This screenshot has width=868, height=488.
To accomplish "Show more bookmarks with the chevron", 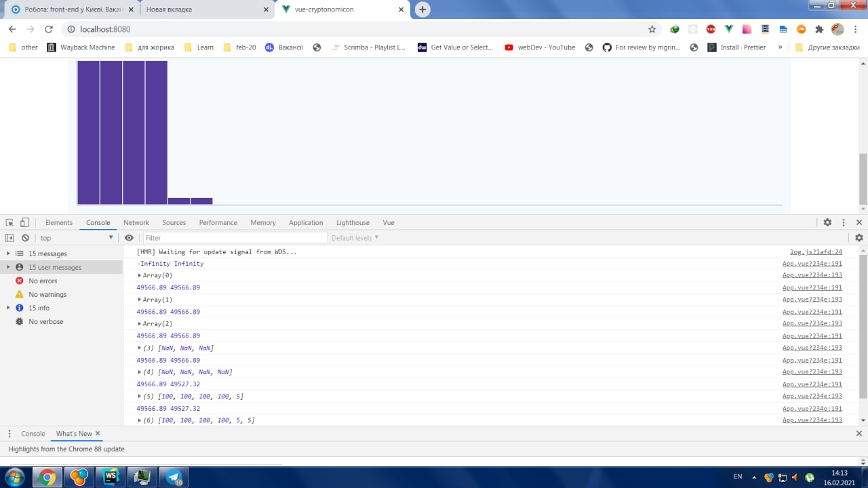I will [780, 47].
